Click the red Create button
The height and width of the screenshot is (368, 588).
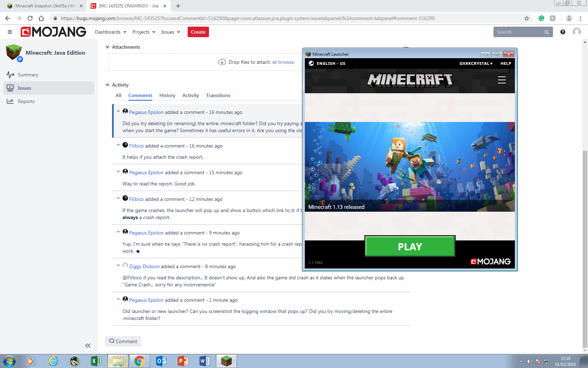click(198, 32)
